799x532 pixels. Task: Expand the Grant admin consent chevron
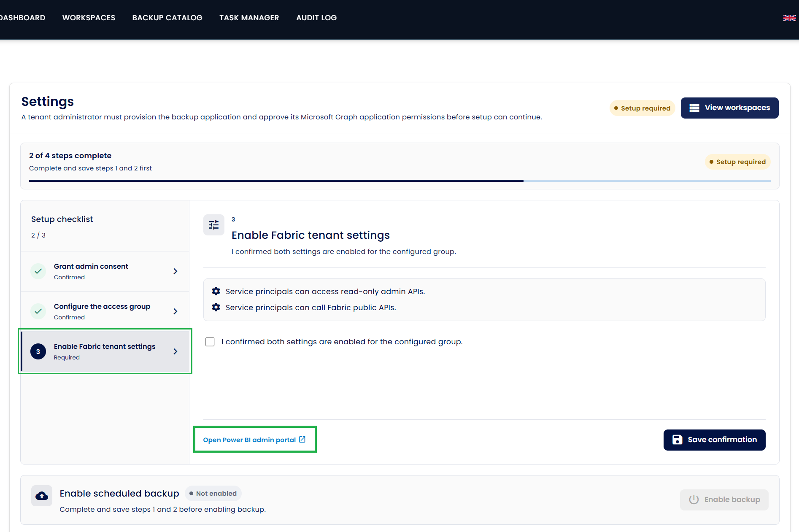[x=175, y=271]
